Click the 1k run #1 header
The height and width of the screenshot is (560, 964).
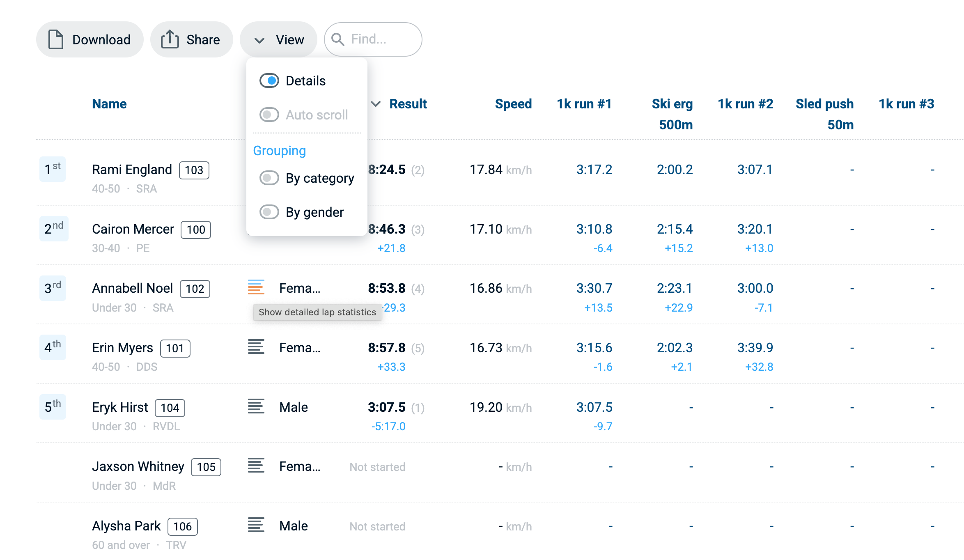coord(584,104)
